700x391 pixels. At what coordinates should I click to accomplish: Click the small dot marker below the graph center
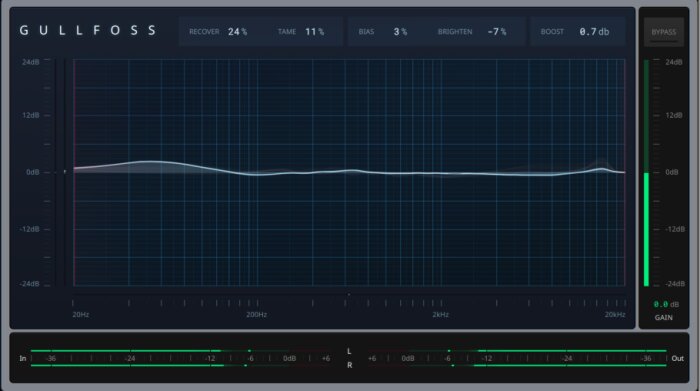[x=349, y=294]
